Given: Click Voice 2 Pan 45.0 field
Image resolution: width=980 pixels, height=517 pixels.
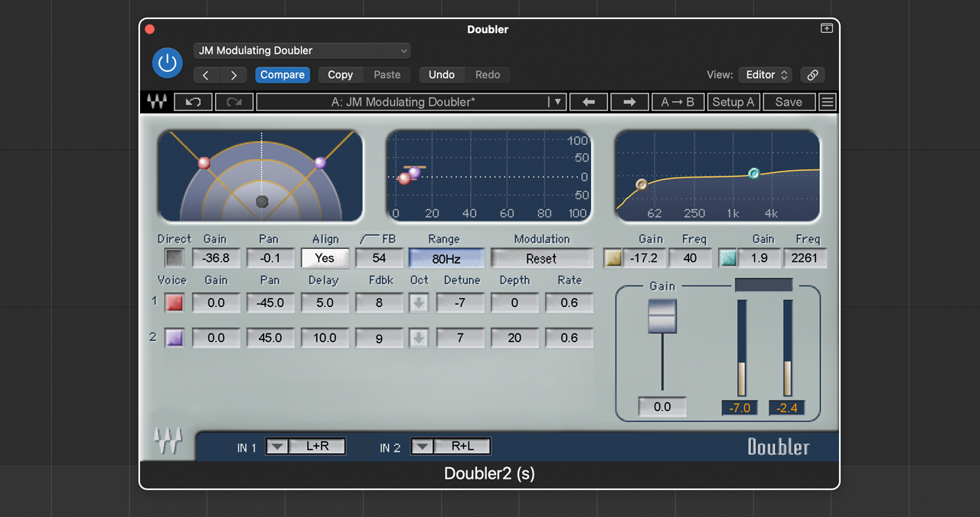Looking at the screenshot, I should coord(270,338).
